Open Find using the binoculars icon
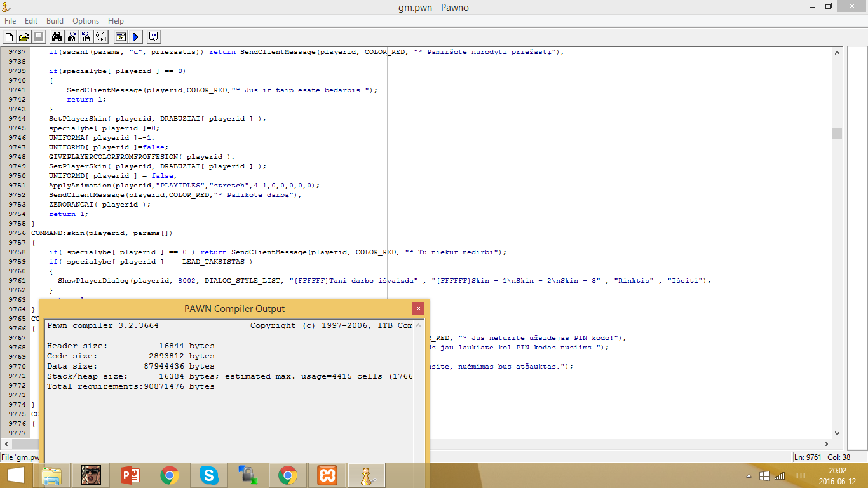The height and width of the screenshot is (488, 868). (x=57, y=36)
